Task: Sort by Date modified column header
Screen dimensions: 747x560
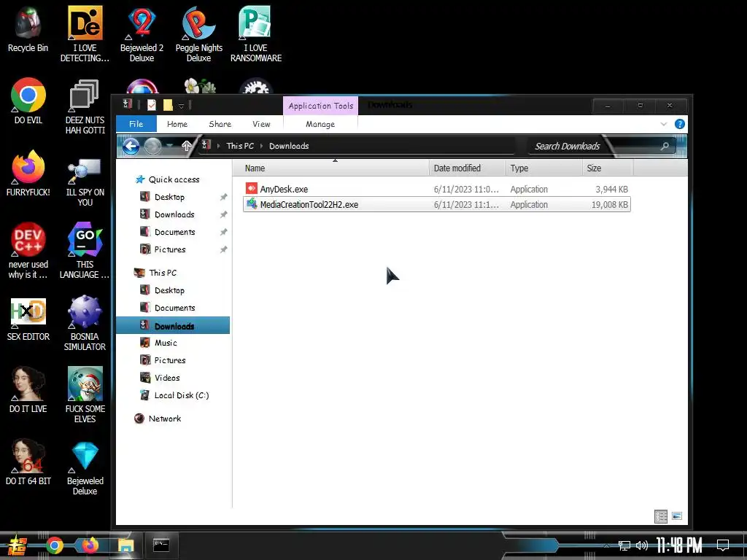Action: pyautogui.click(x=468, y=168)
